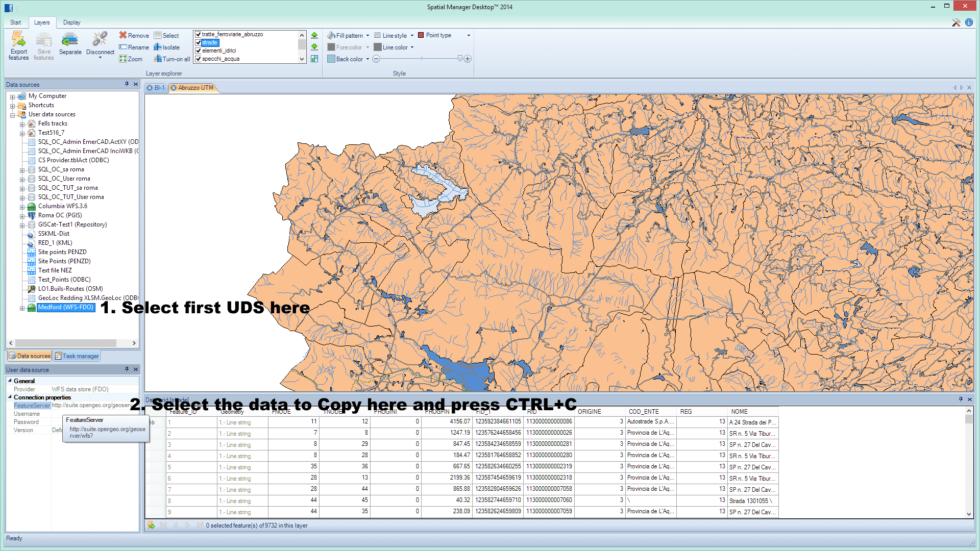Rename the selected layer

[x=134, y=47]
